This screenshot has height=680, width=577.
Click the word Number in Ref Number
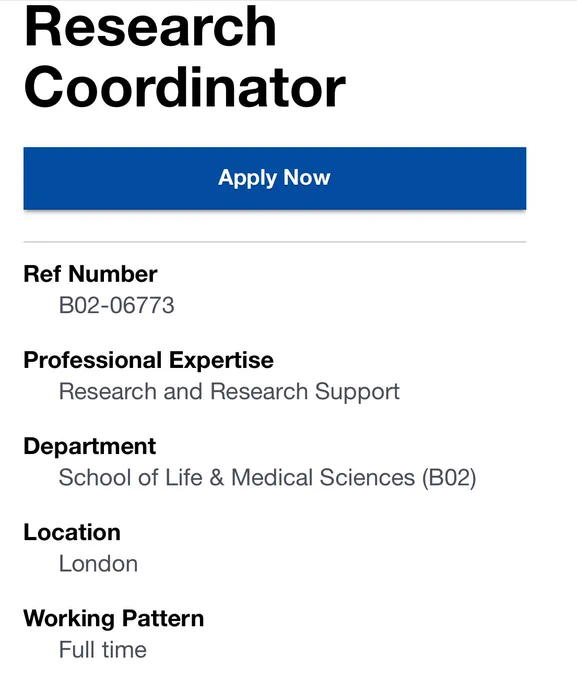112,274
